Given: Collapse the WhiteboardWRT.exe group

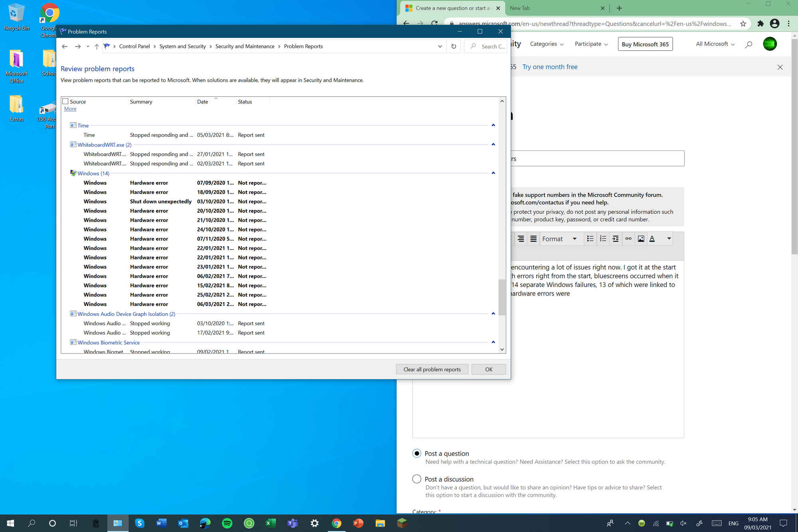Looking at the screenshot, I should (493, 144).
